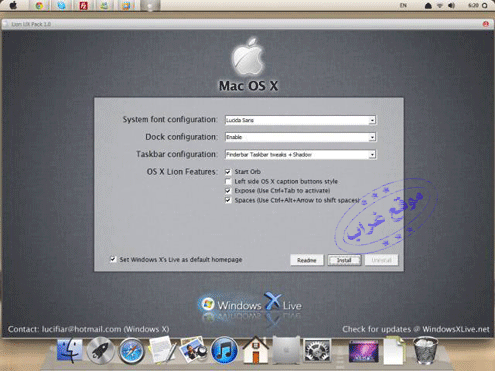Click the Windows X Live logo
Viewport: 495px width, 371px height.
coord(250,303)
